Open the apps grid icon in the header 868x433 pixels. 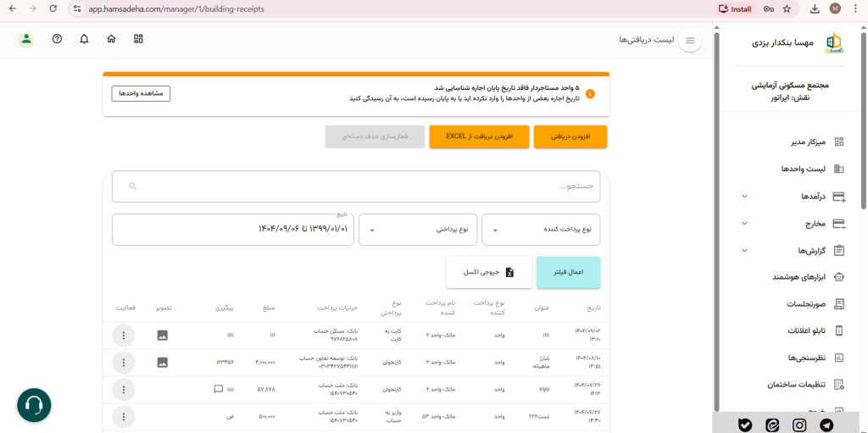138,39
